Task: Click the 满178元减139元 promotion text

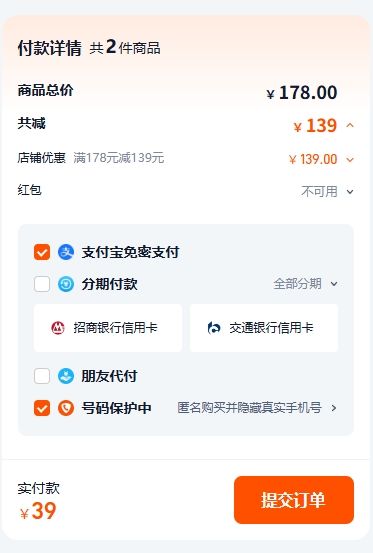Action: 119,158
